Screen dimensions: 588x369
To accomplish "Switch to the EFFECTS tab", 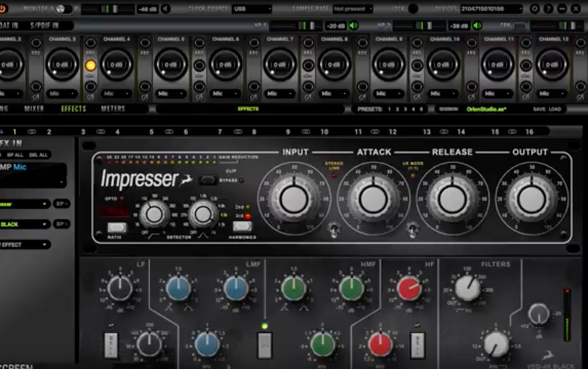I will 74,109.
